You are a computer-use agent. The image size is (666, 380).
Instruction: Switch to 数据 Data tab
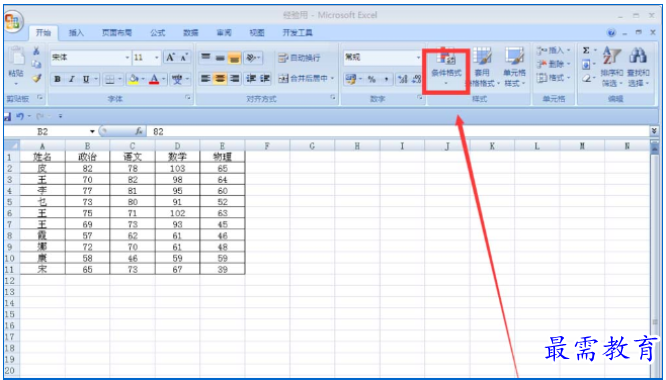point(191,33)
